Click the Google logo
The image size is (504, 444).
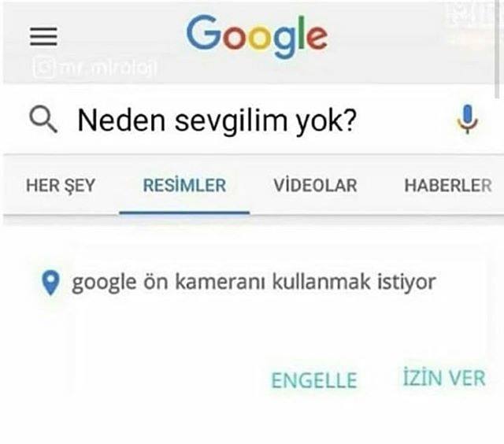(x=257, y=36)
